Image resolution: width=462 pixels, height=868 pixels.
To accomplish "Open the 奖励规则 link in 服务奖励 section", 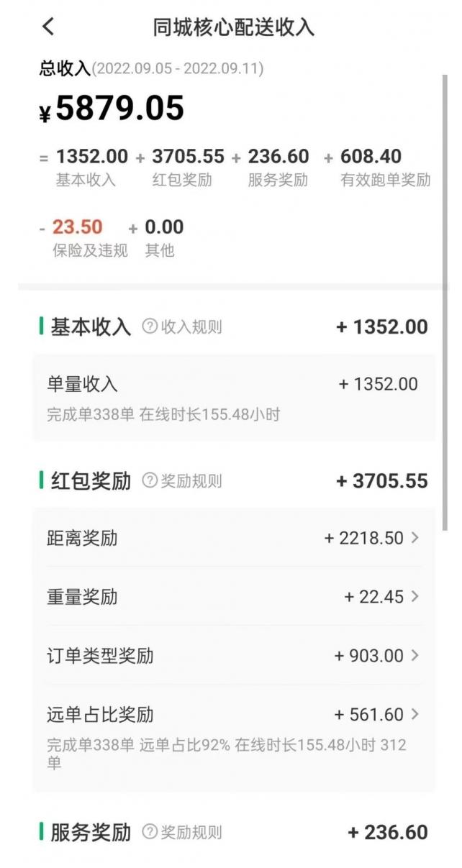I will pos(189,832).
